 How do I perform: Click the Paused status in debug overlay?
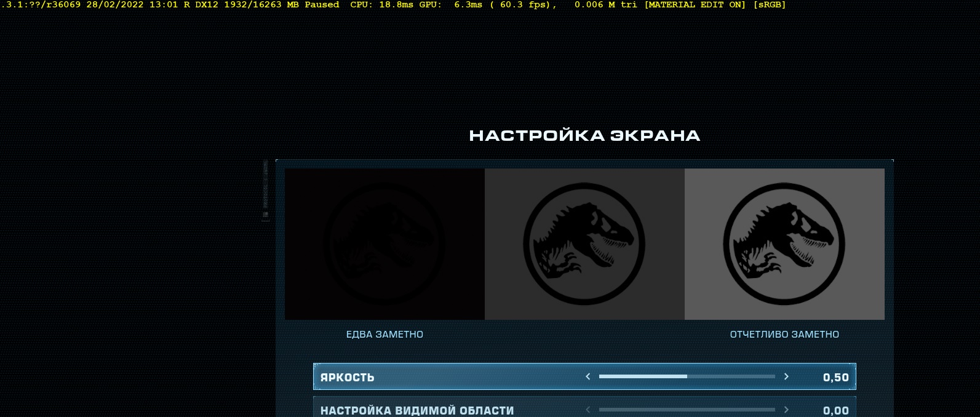point(322,5)
